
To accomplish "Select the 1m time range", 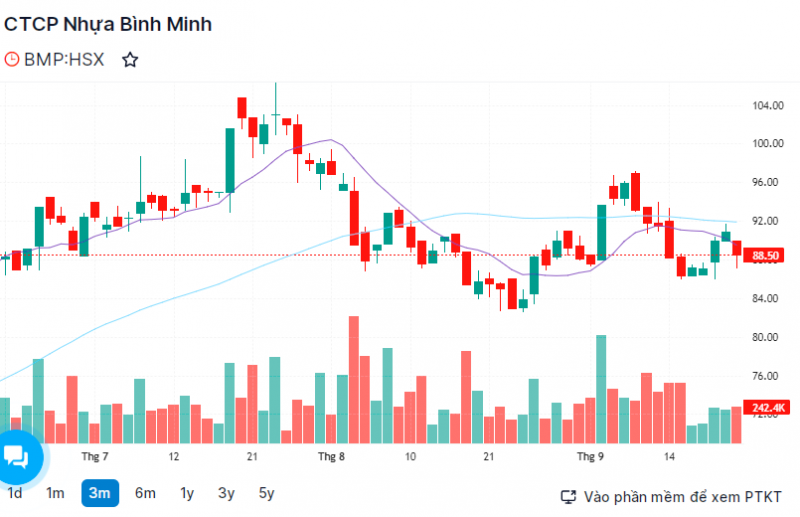I will (x=55, y=493).
